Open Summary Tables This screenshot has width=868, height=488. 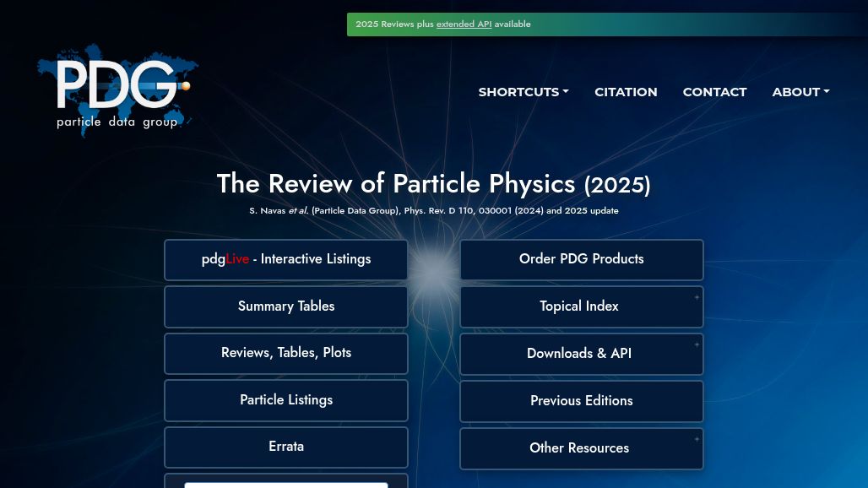(285, 306)
